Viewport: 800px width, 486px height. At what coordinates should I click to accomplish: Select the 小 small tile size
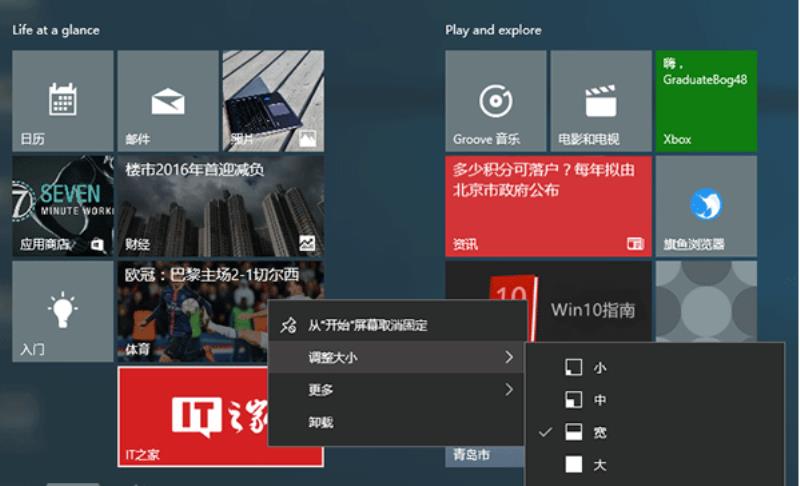[655, 367]
